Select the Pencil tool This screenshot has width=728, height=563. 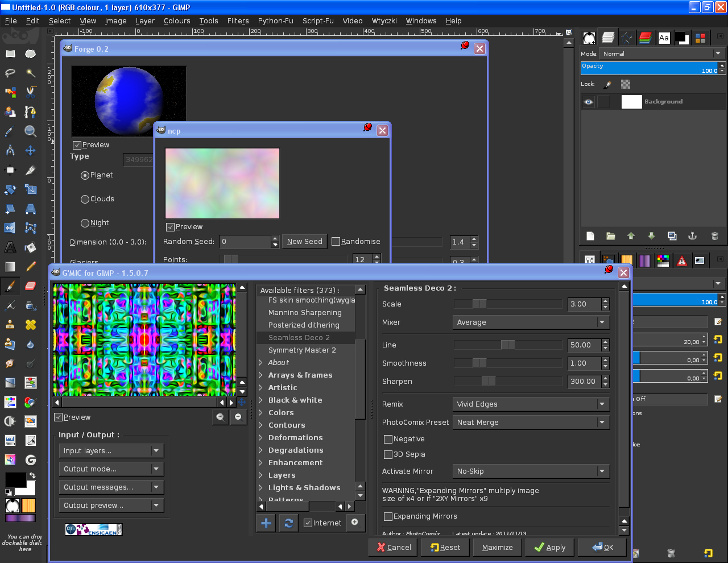(31, 267)
